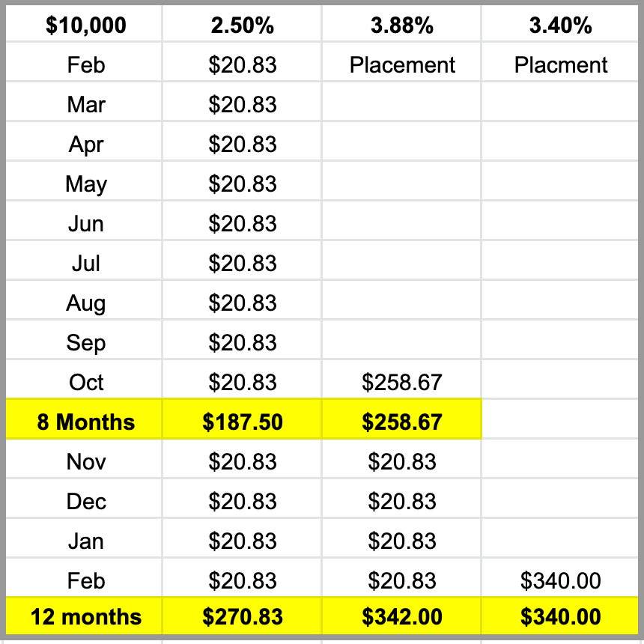This screenshot has height=644, width=644.
Task: Select the $187.50 total cell
Action: [243, 422]
